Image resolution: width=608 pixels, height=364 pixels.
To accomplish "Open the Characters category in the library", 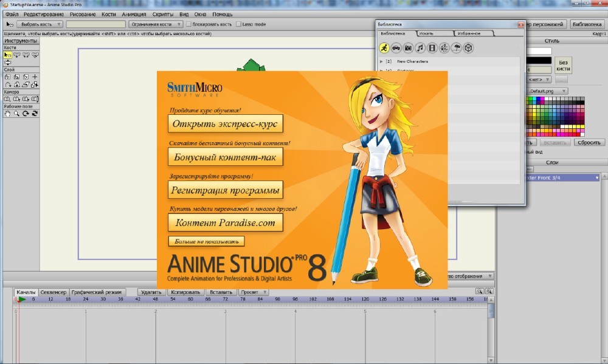I will coord(384,47).
